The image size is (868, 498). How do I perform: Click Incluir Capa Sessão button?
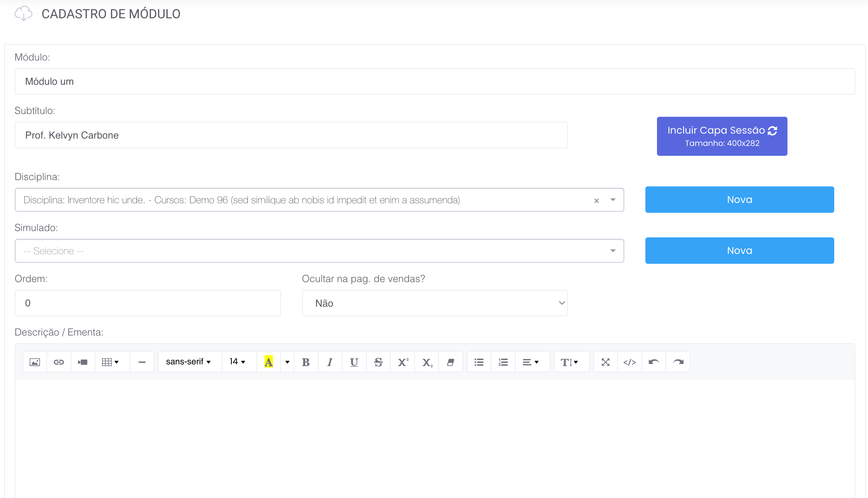[722, 136]
